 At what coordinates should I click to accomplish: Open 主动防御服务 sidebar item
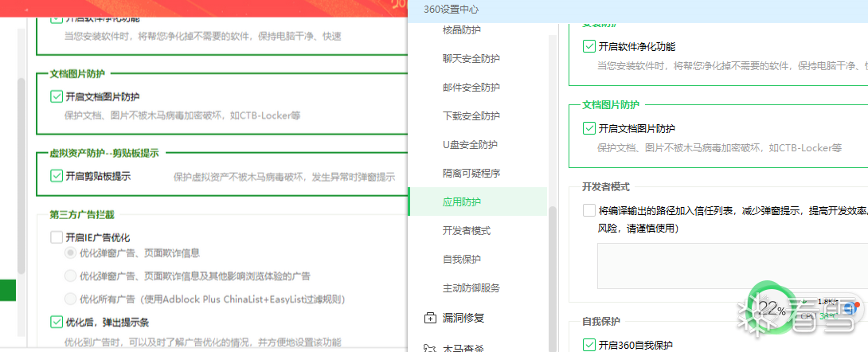coord(471,288)
